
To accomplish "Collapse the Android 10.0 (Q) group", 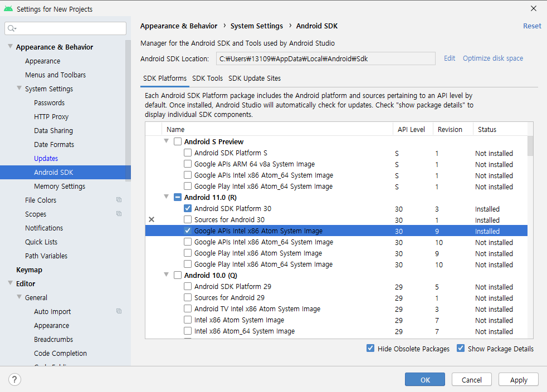I will click(x=167, y=275).
